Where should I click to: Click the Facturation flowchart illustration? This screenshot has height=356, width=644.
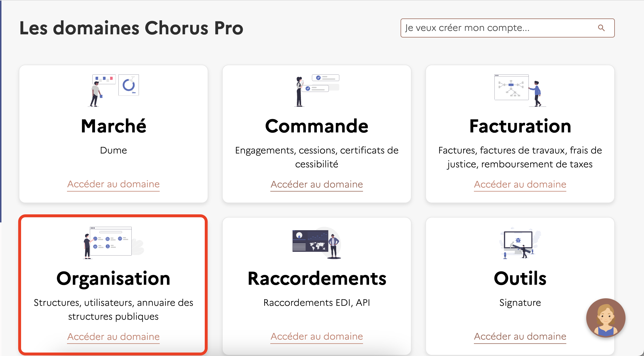click(x=520, y=91)
